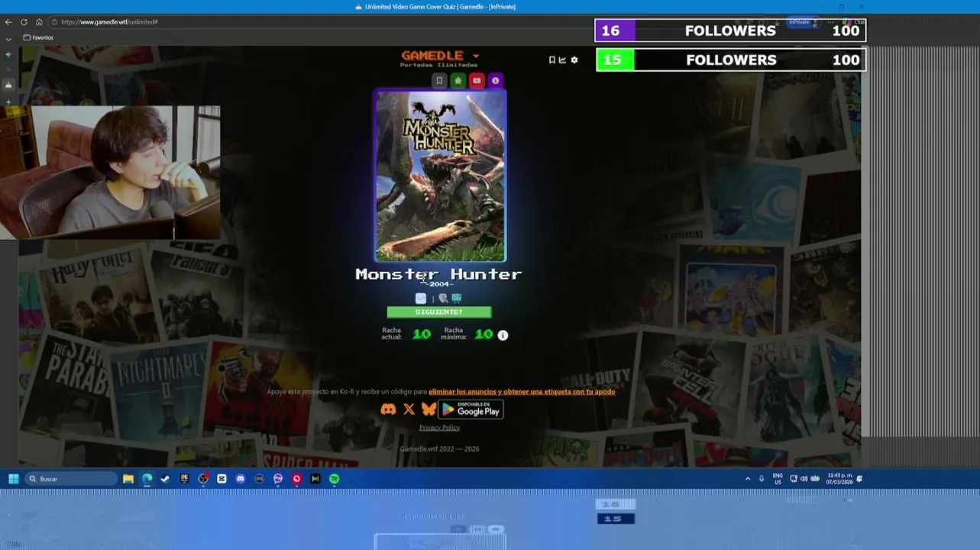
Task: Open Discord from the taskbar
Action: coord(241,479)
